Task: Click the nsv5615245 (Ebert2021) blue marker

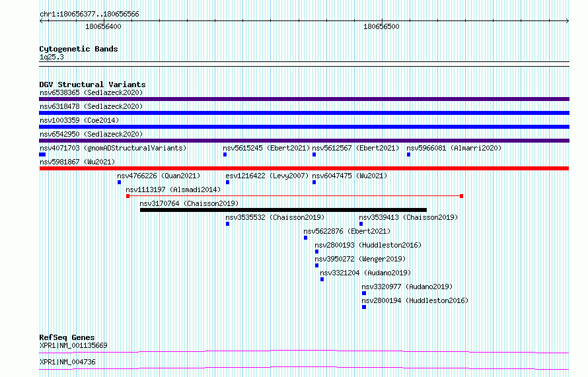Action: pyautogui.click(x=225, y=154)
